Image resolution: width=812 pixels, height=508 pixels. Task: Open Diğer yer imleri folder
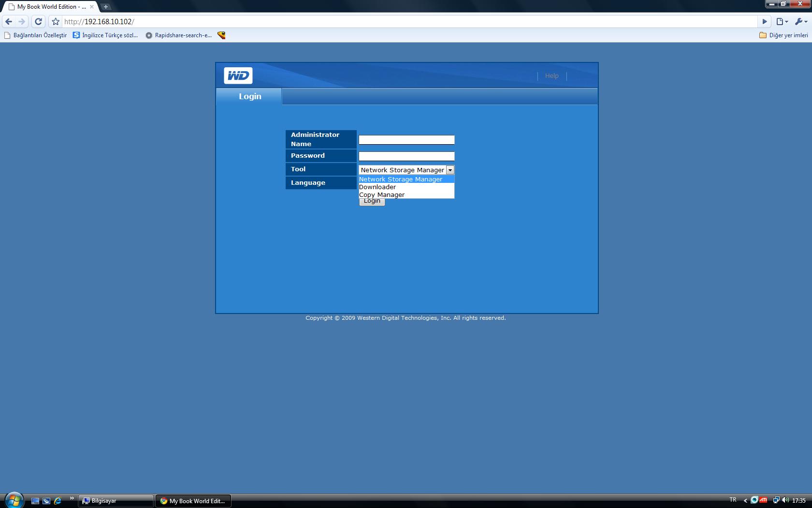783,35
